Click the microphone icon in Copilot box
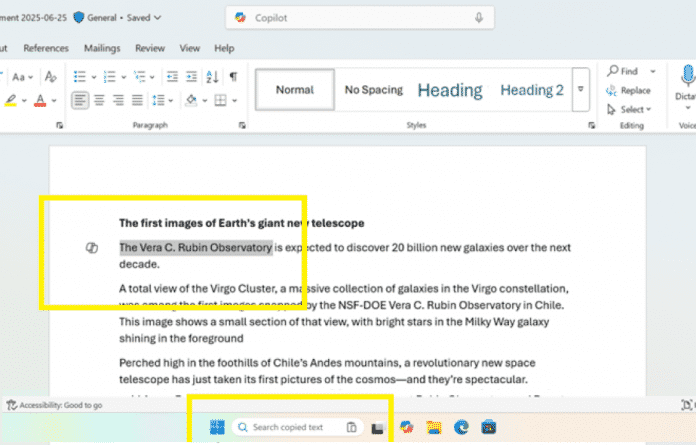 tap(479, 17)
